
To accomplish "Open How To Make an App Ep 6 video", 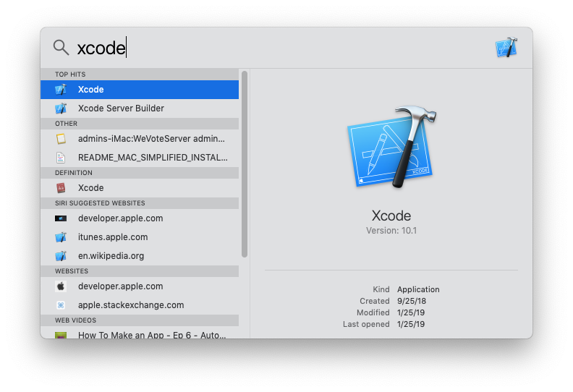I will pos(140,333).
